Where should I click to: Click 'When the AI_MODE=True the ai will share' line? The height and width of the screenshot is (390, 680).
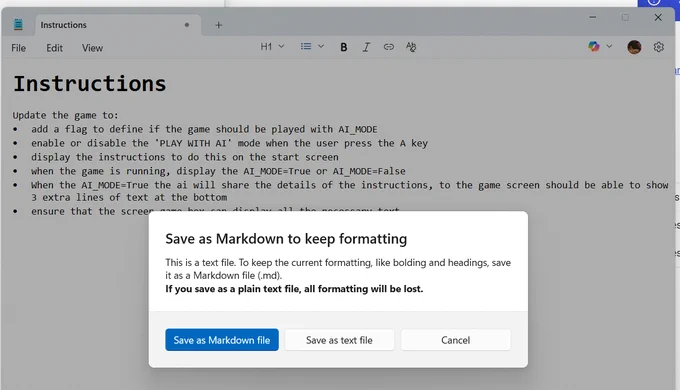pyautogui.click(x=349, y=185)
